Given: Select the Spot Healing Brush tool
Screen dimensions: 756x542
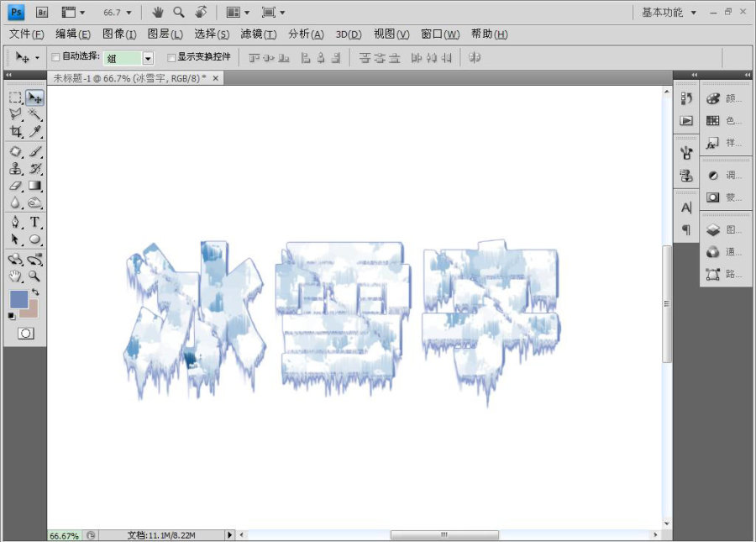Looking at the screenshot, I should pyautogui.click(x=15, y=151).
